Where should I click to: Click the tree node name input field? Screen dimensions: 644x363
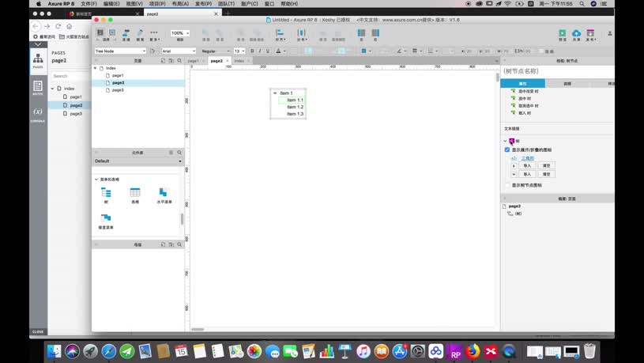pos(558,71)
